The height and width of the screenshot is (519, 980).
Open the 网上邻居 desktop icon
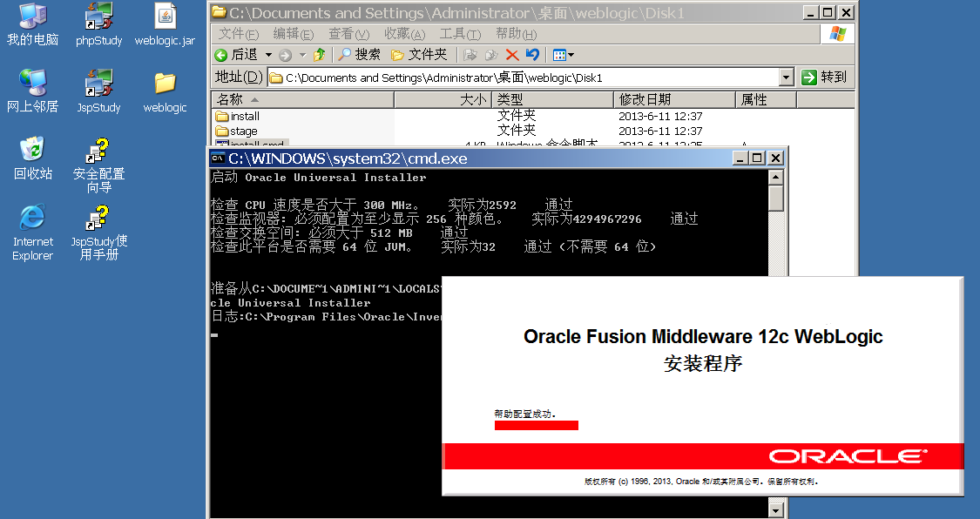(32, 91)
